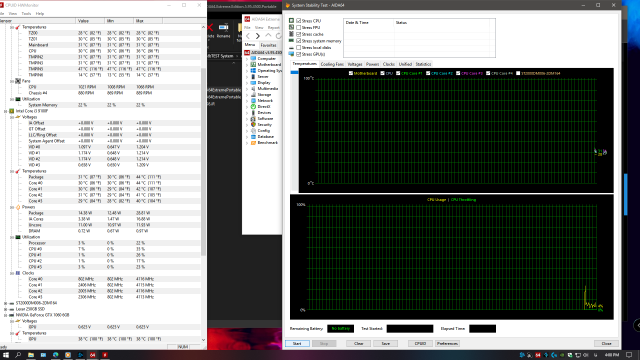Select Software icon in AIDA64 tree
The height and width of the screenshot is (360, 640).
(x=253, y=119)
